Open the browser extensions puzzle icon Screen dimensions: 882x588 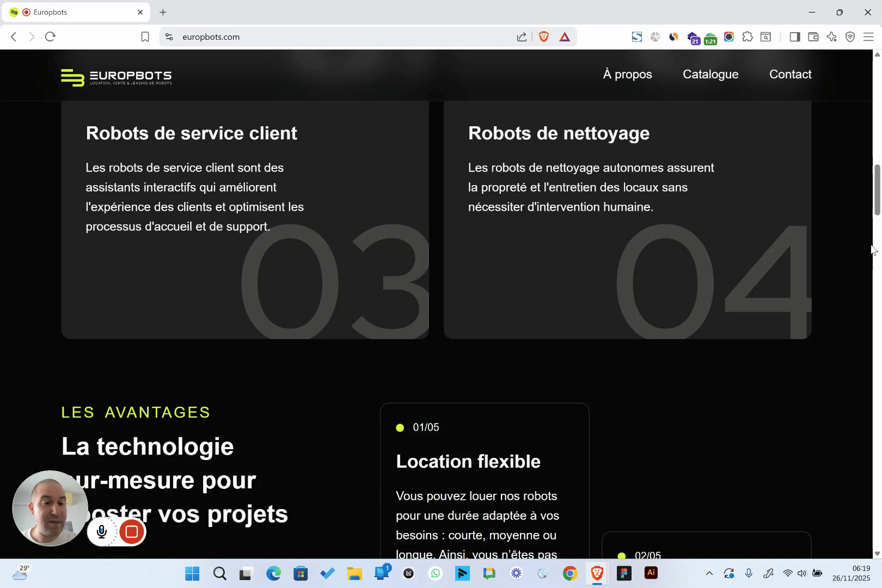(748, 36)
